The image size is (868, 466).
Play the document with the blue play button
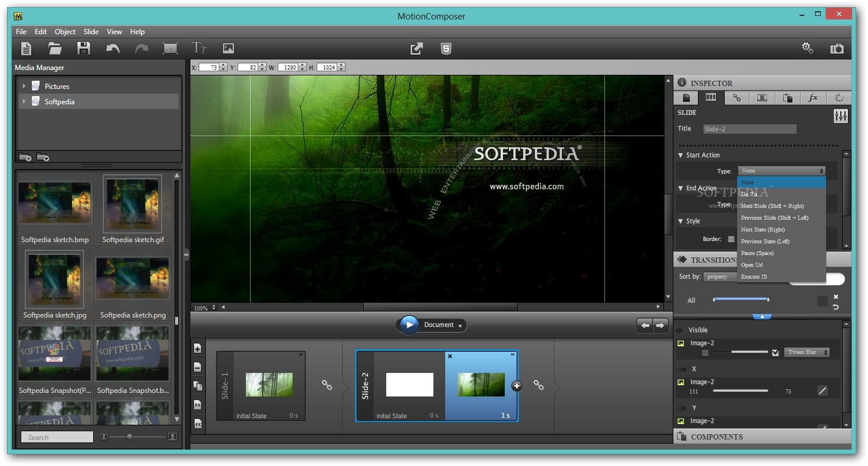tap(409, 325)
